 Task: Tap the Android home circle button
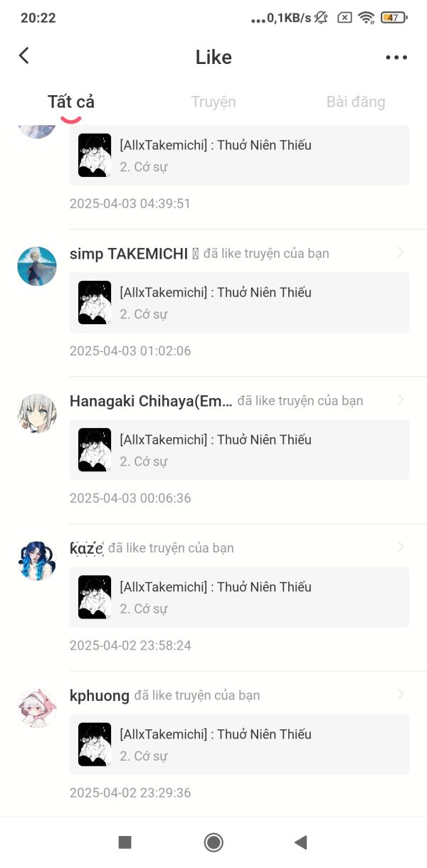[x=213, y=842]
